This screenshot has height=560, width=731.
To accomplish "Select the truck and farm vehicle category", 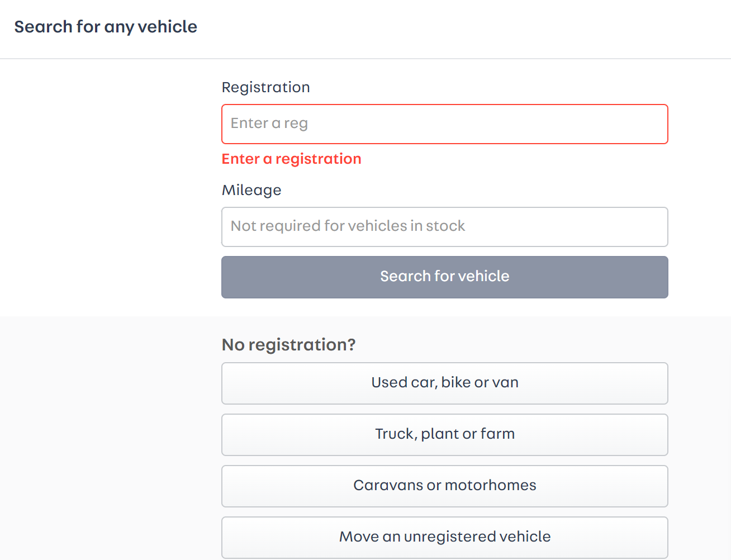I will [444, 435].
